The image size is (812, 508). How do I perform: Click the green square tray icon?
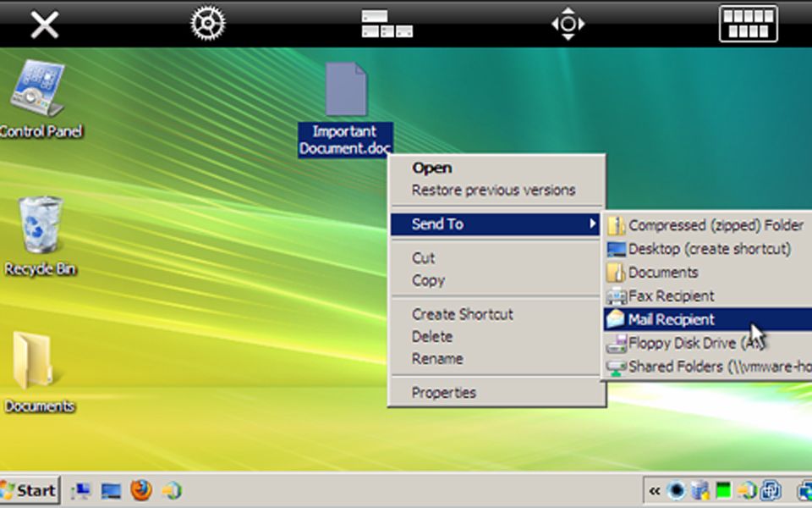(x=723, y=490)
